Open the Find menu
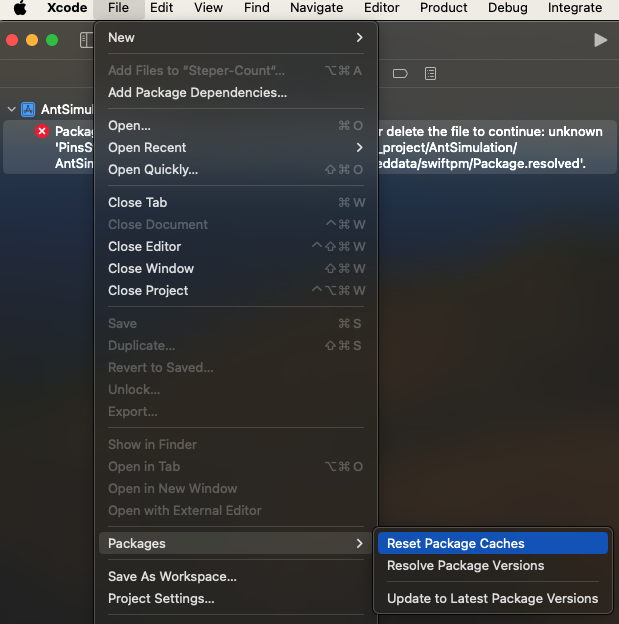Image resolution: width=619 pixels, height=624 pixels. 256,8
